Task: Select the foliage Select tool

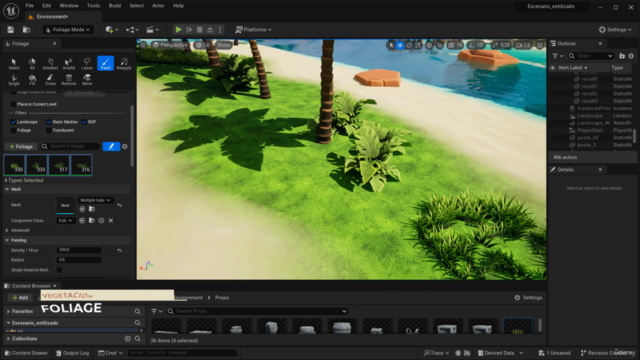Action: click(x=14, y=64)
